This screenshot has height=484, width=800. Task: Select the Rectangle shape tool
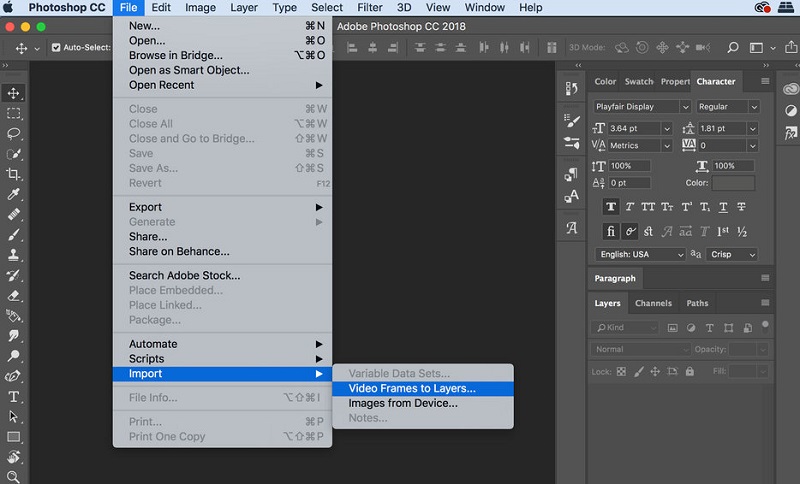[14, 437]
